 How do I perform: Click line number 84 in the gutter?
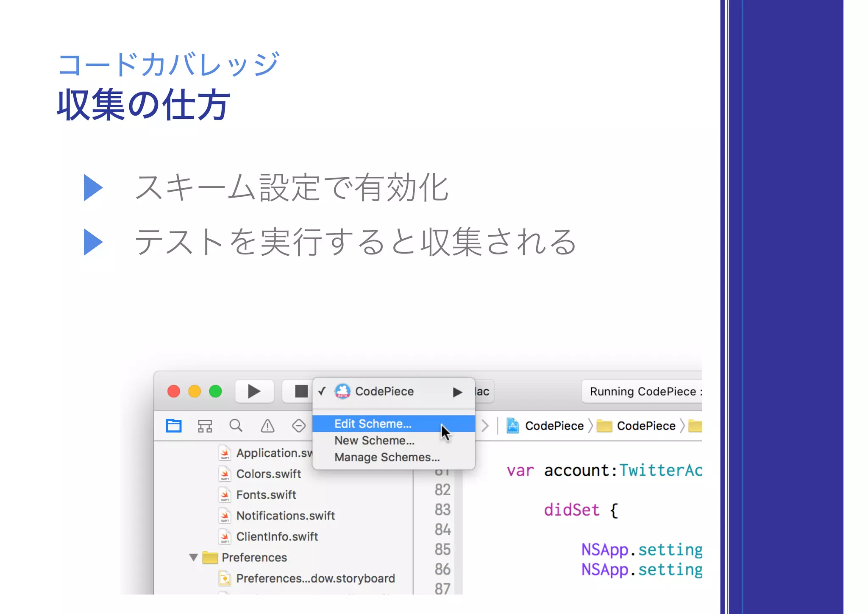pyautogui.click(x=442, y=530)
